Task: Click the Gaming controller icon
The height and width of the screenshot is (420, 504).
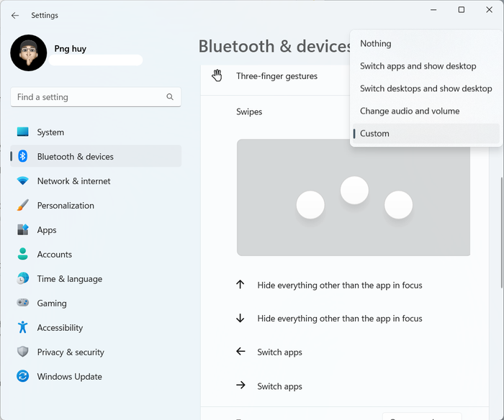Action: (x=23, y=303)
